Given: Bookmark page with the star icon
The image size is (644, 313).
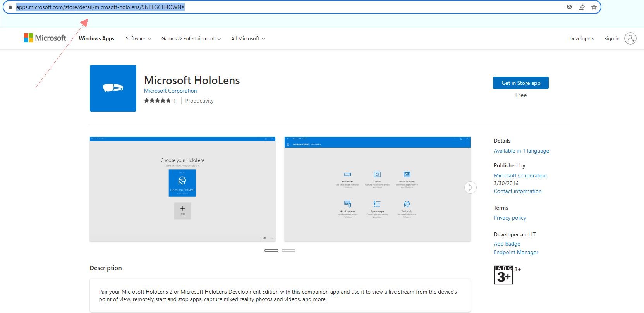Looking at the screenshot, I should point(594,7).
